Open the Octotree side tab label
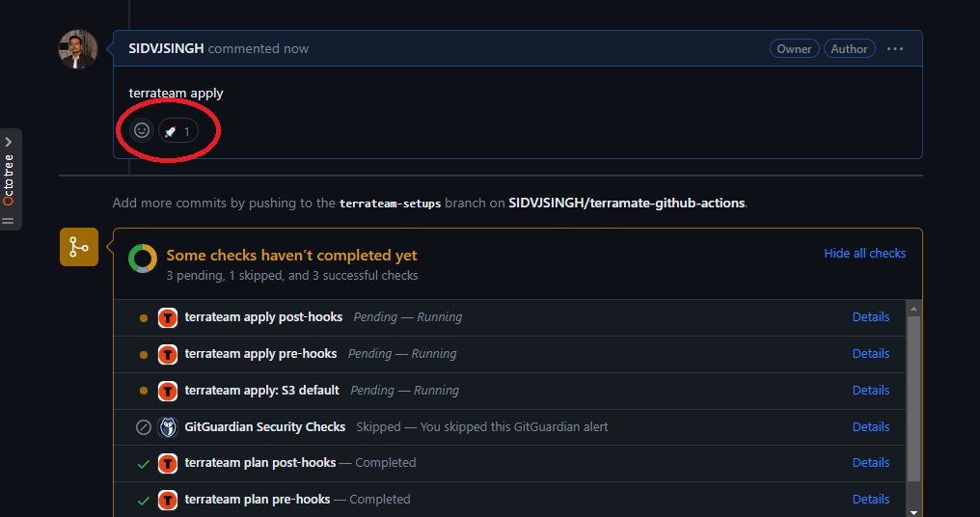Screen dimensions: 980x517 (8, 180)
